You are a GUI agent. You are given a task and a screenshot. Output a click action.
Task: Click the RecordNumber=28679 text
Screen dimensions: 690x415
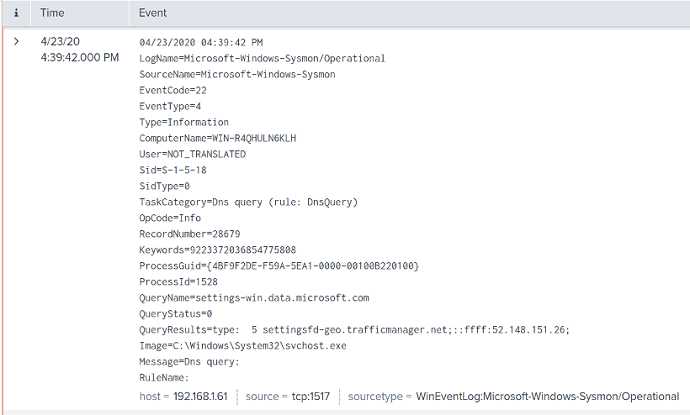[x=185, y=234]
